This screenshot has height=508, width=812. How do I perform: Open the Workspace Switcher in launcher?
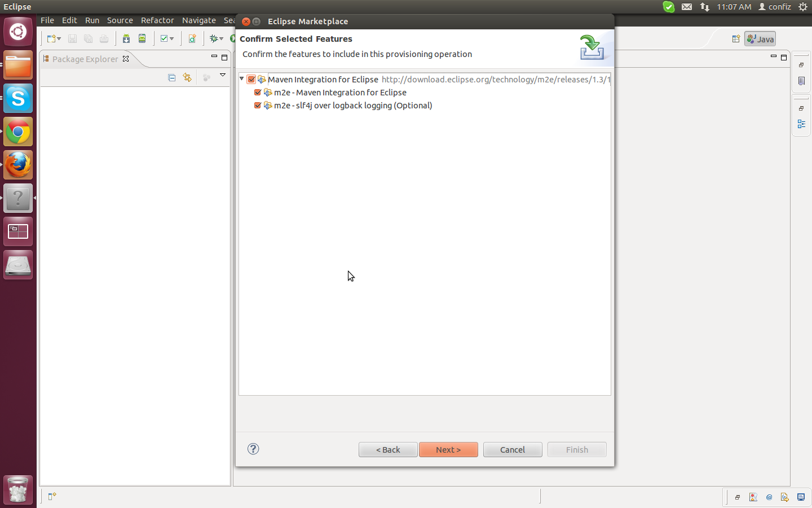[18, 231]
